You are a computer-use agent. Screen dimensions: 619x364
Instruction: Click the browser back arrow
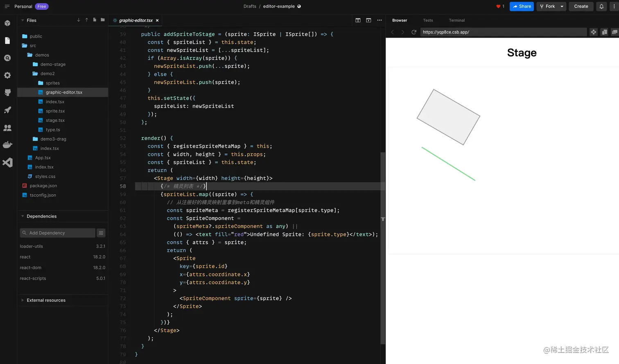click(392, 32)
